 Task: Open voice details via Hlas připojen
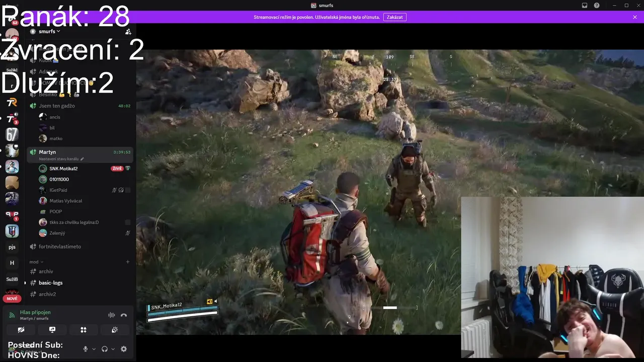[35, 312]
